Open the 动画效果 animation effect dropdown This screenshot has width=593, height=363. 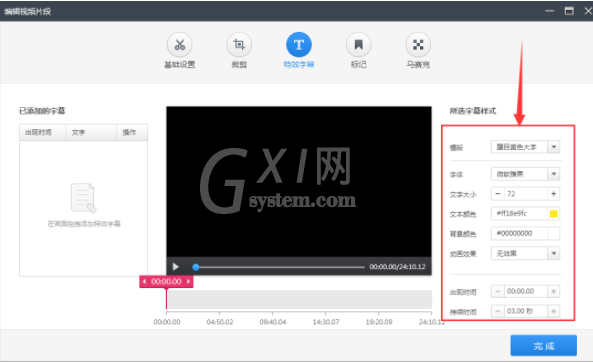click(x=554, y=253)
